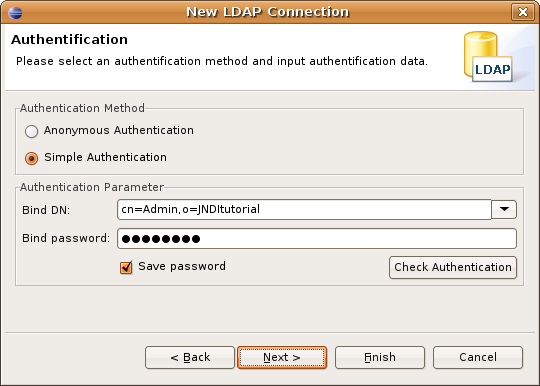
Task: Focus the Bind password field
Action: 317,238
